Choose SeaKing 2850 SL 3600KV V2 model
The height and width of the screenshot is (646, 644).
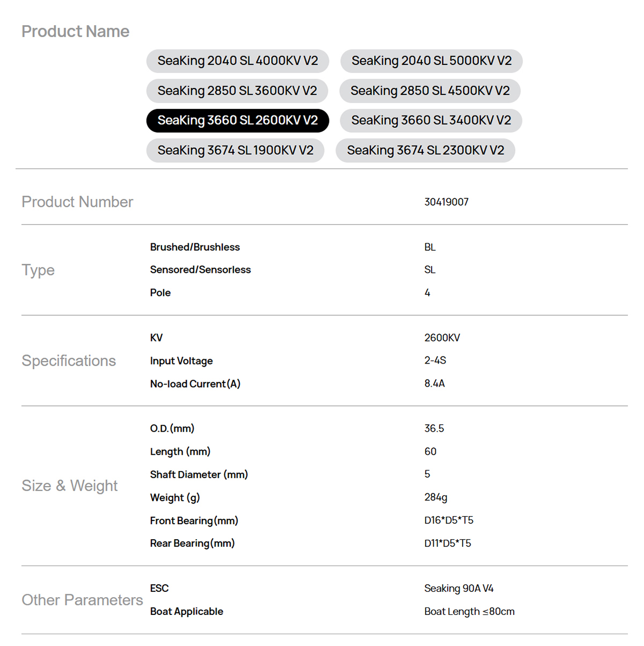[x=237, y=91]
